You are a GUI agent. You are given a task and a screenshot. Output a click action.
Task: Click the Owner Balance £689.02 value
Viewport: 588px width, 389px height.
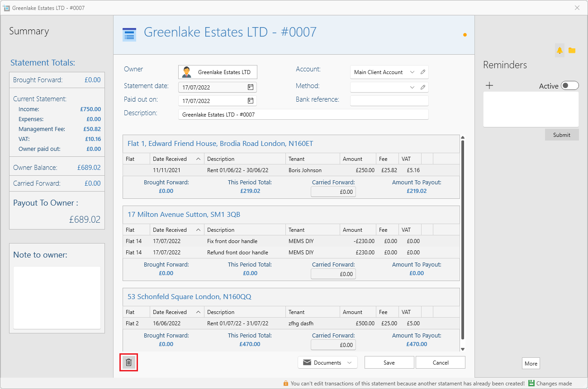click(x=89, y=168)
